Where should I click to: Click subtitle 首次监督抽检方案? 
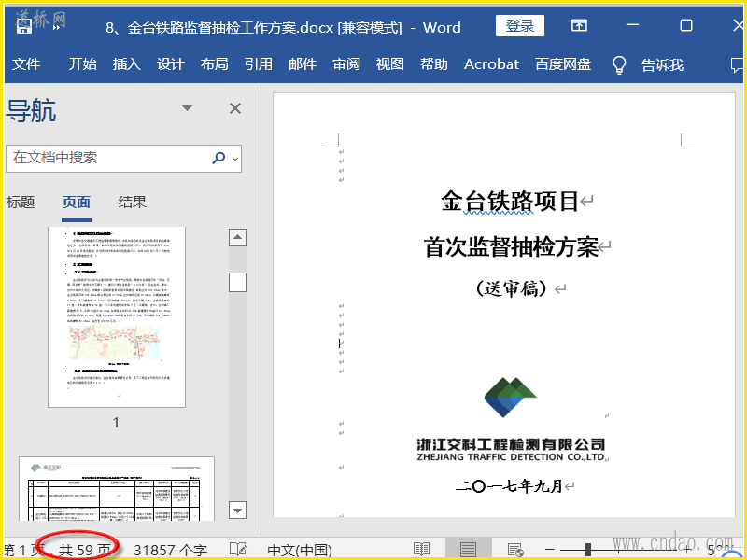(511, 247)
